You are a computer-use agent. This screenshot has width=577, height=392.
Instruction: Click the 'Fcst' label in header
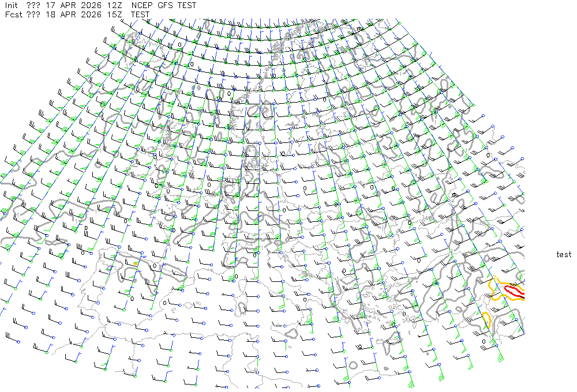click(x=13, y=14)
